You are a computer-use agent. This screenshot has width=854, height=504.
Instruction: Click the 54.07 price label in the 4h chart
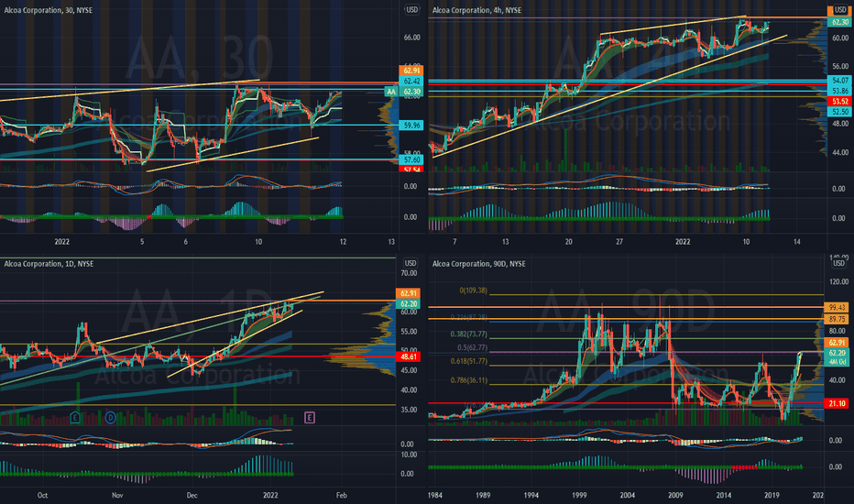pos(839,80)
